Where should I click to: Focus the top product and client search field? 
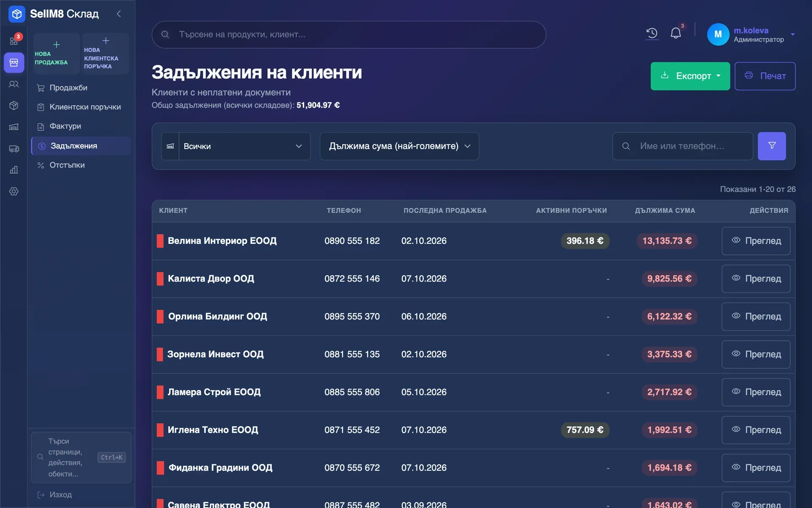(x=349, y=35)
